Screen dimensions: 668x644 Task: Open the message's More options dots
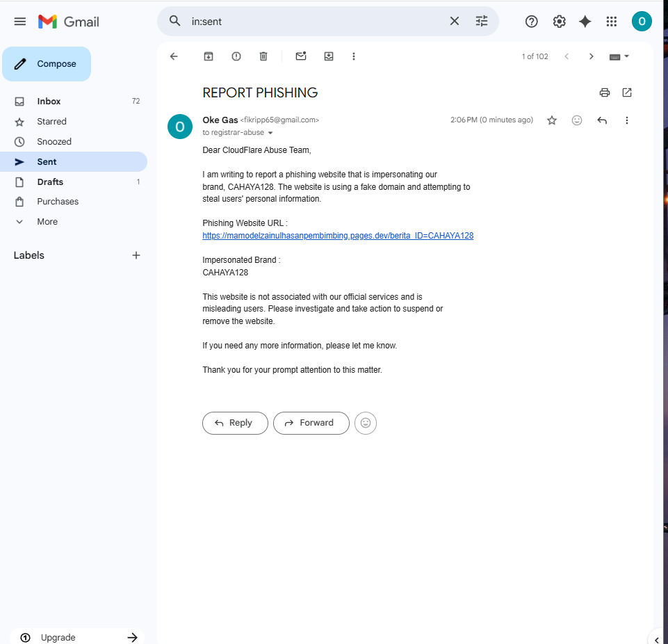tap(627, 120)
